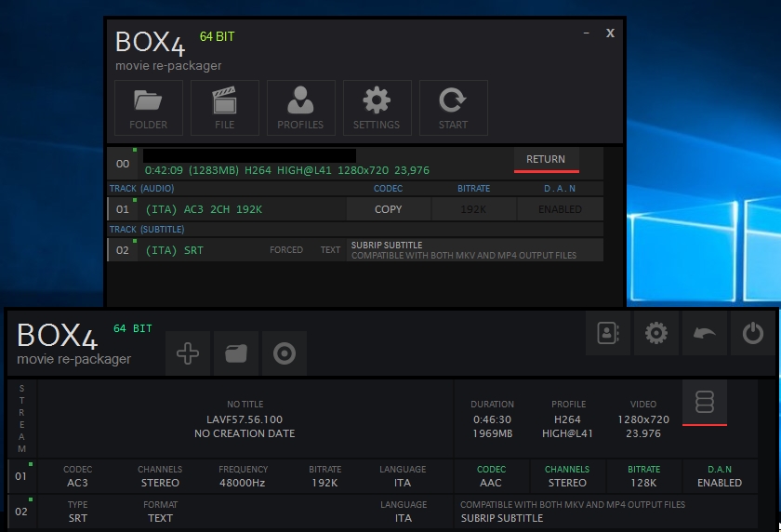This screenshot has height=532, width=781.
Task: Click SUBRIP SUBTITLE text in lower window
Action: [501, 518]
